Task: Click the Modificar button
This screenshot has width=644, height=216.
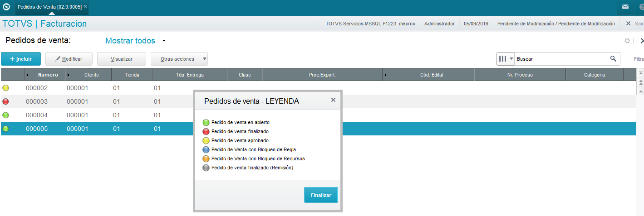Action: tap(69, 59)
